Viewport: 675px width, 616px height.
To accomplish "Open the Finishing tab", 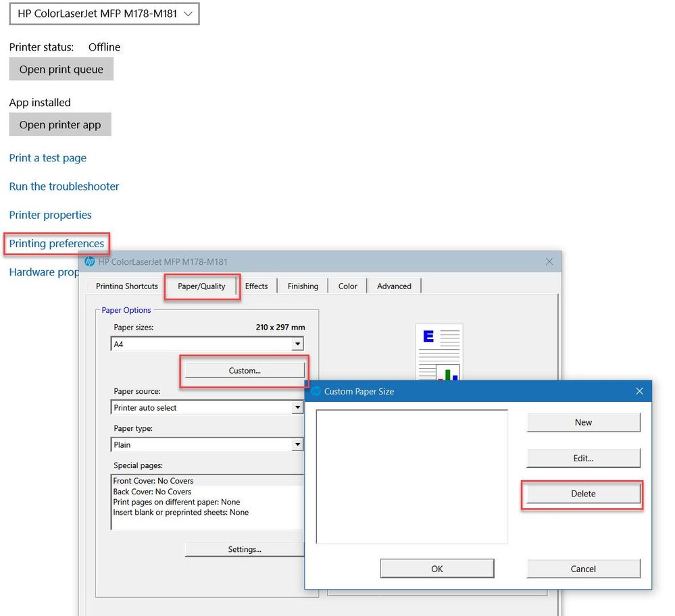I will [x=303, y=286].
